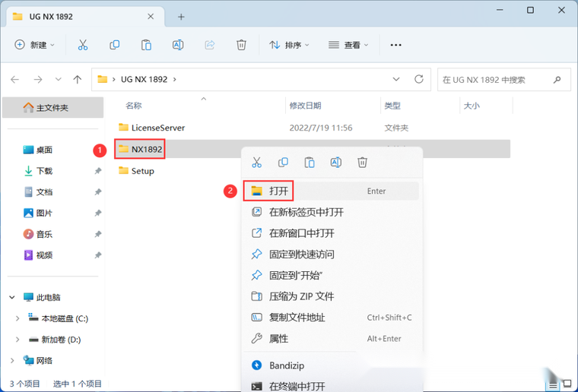Click the Cut icon in the toolbar
Image resolution: width=578 pixels, height=392 pixels.
(x=82, y=45)
